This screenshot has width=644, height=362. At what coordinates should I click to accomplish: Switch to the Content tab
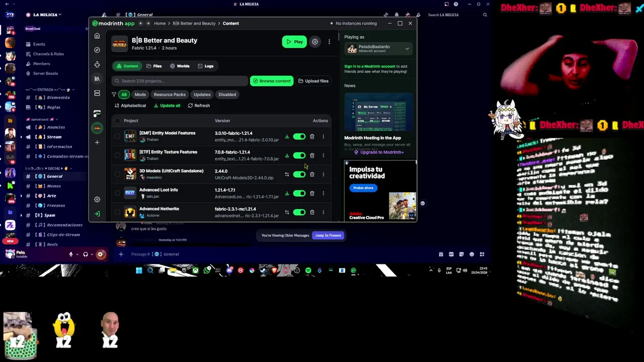pos(127,66)
